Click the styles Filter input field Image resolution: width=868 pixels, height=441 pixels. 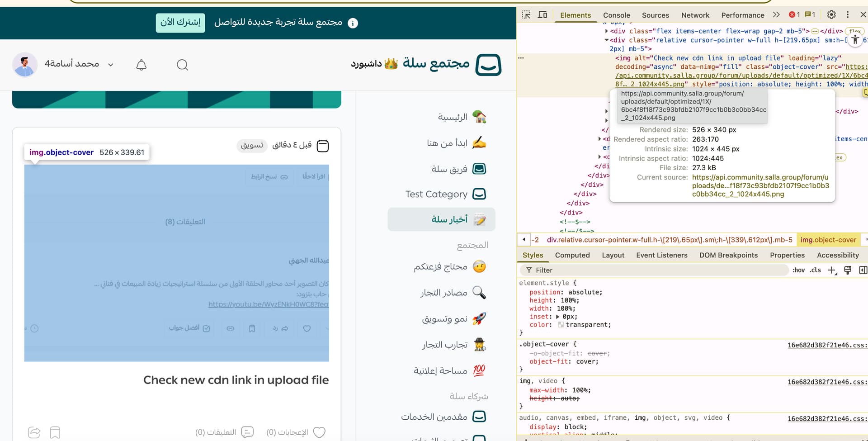tap(656, 270)
